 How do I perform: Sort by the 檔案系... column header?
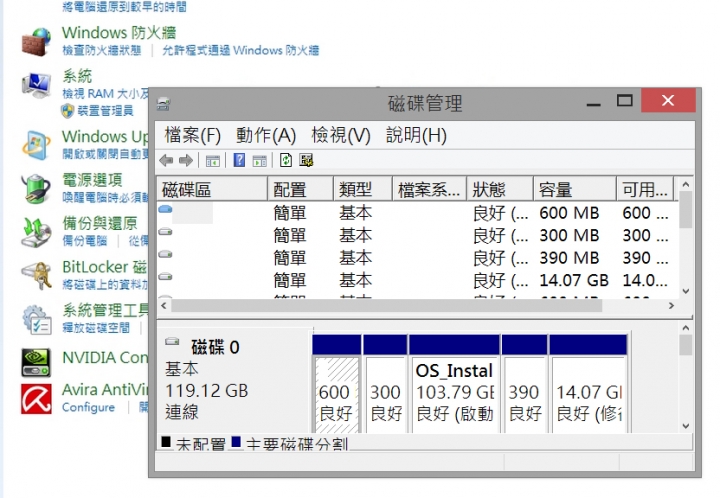pos(429,189)
